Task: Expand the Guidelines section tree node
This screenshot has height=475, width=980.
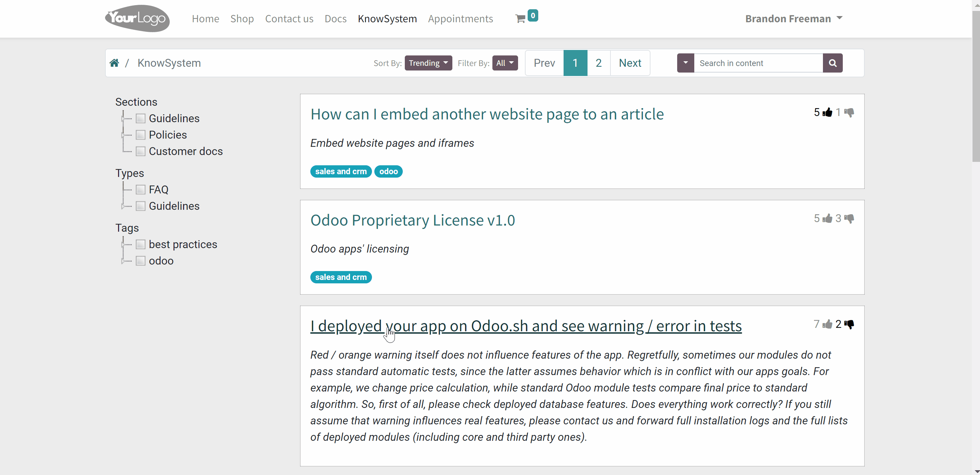Action: pos(123,119)
